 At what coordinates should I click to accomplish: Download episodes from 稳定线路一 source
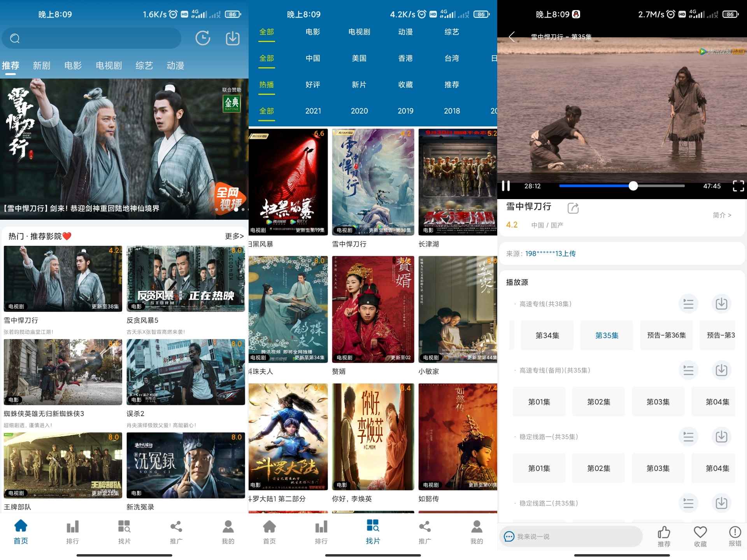[x=721, y=437]
